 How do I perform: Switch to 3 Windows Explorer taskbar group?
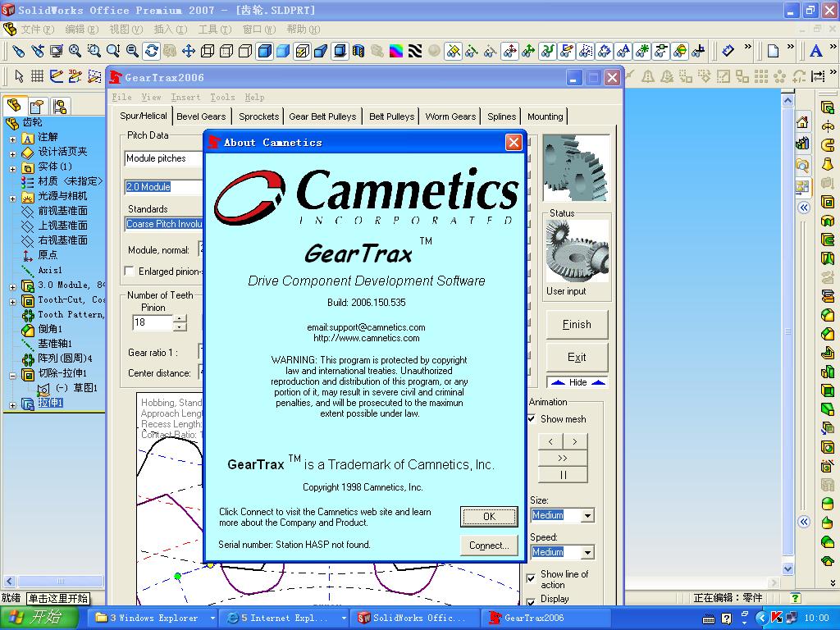(152, 618)
